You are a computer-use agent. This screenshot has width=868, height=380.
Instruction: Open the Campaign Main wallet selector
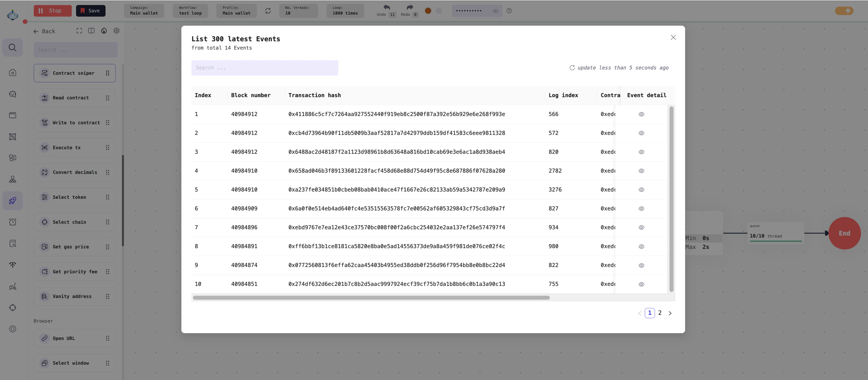[x=144, y=11]
